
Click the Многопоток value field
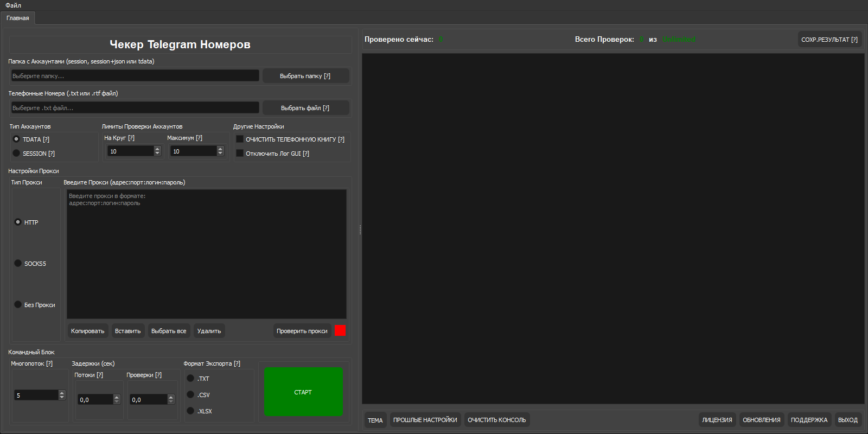click(36, 395)
